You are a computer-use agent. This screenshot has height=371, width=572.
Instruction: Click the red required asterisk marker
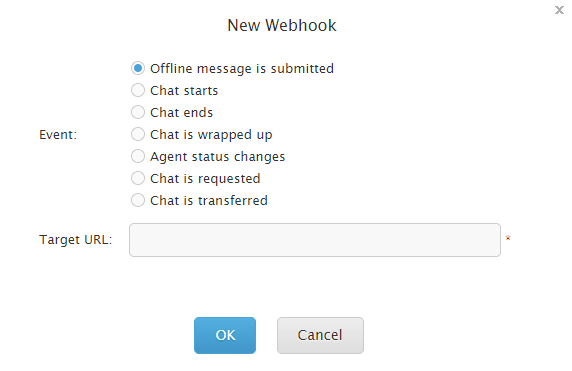pos(508,238)
